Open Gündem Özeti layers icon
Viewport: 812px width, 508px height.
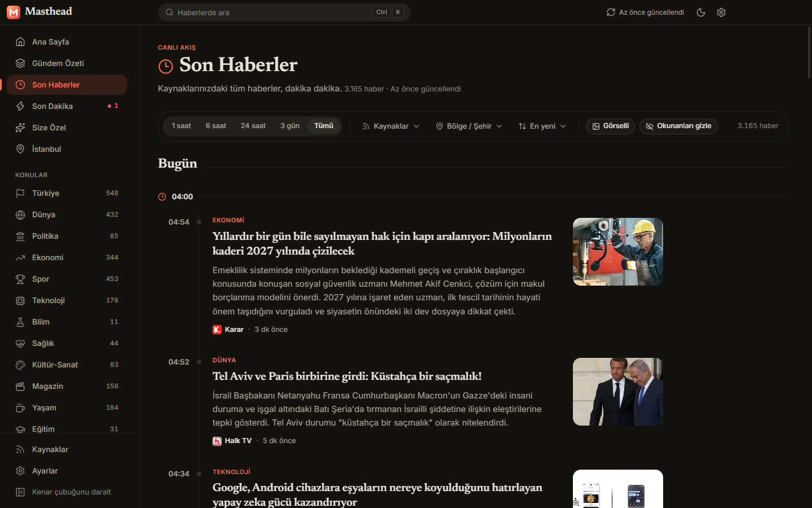point(20,63)
